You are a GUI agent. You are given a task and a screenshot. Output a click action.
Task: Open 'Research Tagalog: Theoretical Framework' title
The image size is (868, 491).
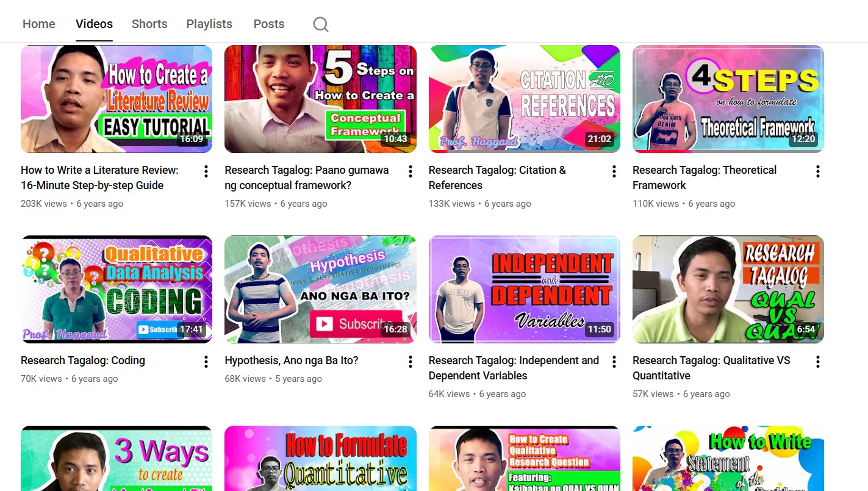coord(705,177)
